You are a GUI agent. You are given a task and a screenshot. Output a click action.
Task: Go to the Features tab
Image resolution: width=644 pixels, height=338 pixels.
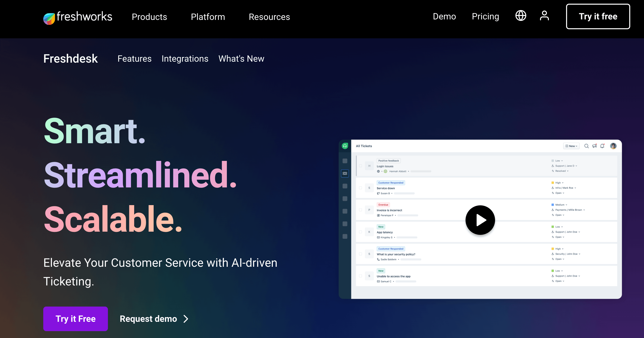pyautogui.click(x=134, y=58)
